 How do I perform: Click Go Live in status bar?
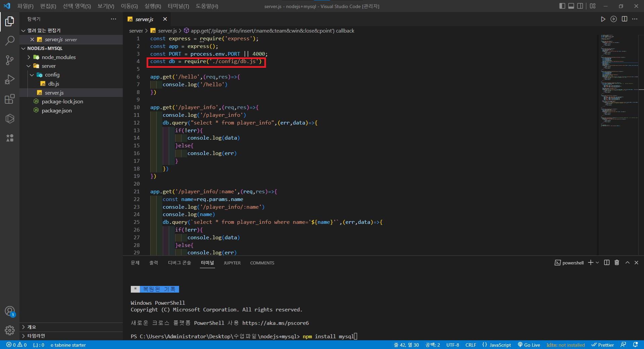tap(529, 345)
